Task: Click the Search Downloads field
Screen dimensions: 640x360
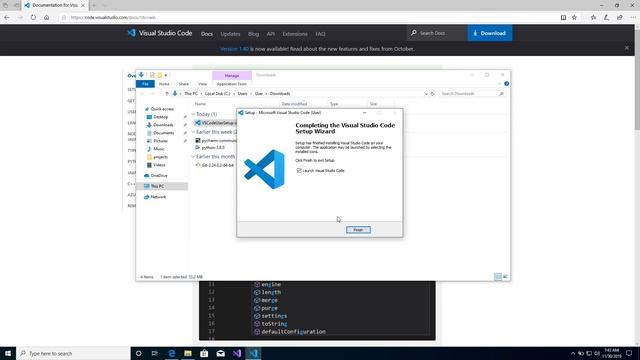Action: point(472,93)
